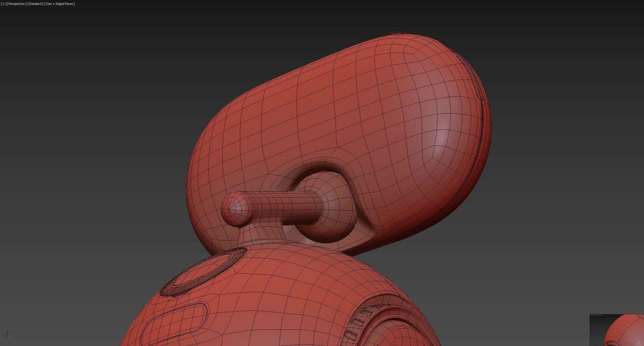The height and width of the screenshot is (346, 644).
Task: Click the Perspective viewport label
Action: (x=17, y=4)
